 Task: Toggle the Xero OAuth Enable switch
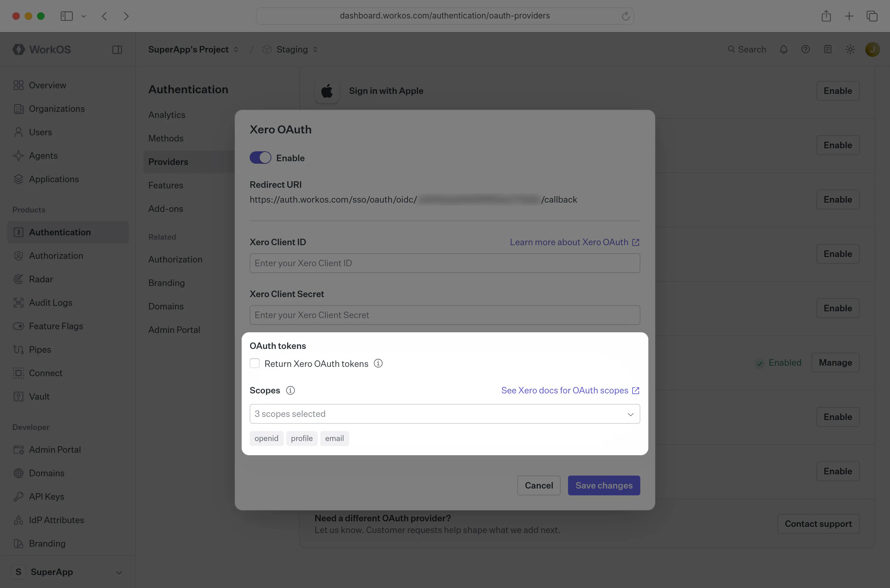pos(261,158)
